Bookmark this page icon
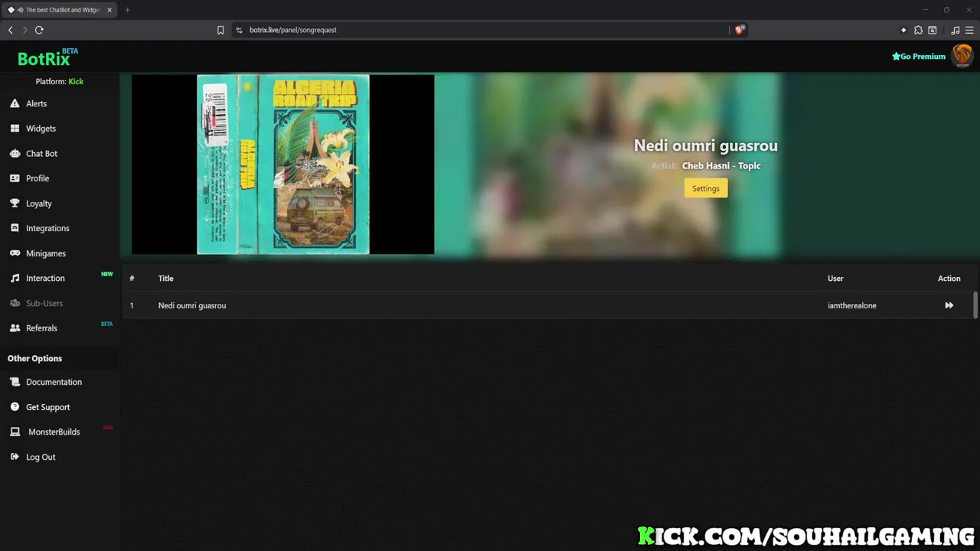 tap(220, 30)
